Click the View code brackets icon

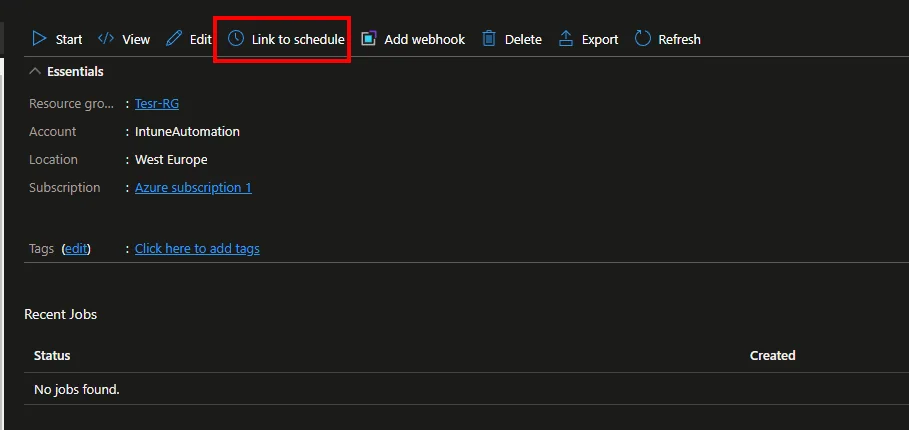[106, 39]
